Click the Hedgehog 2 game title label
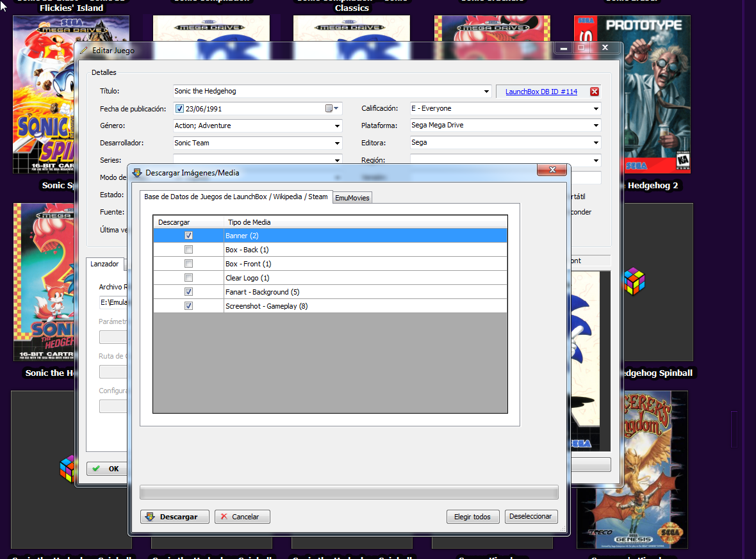 [653, 186]
